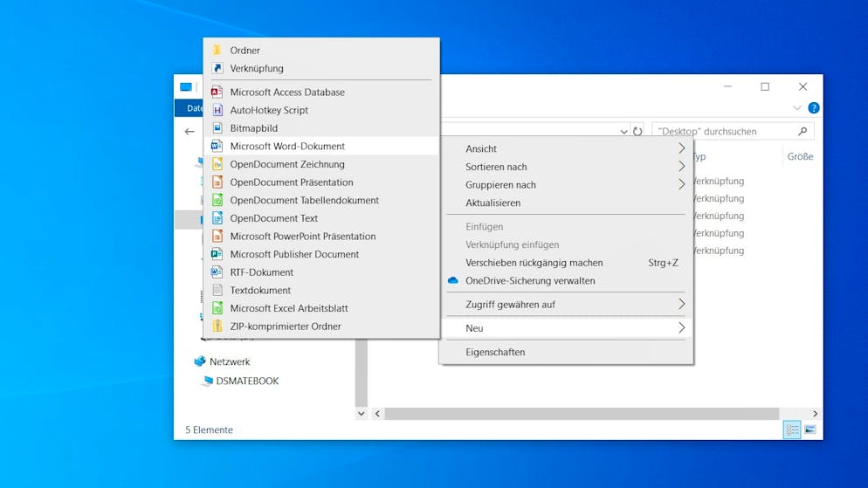This screenshot has height=488, width=868.
Task: Click Strg+Z shortcut text in menu
Action: pyautogui.click(x=663, y=263)
